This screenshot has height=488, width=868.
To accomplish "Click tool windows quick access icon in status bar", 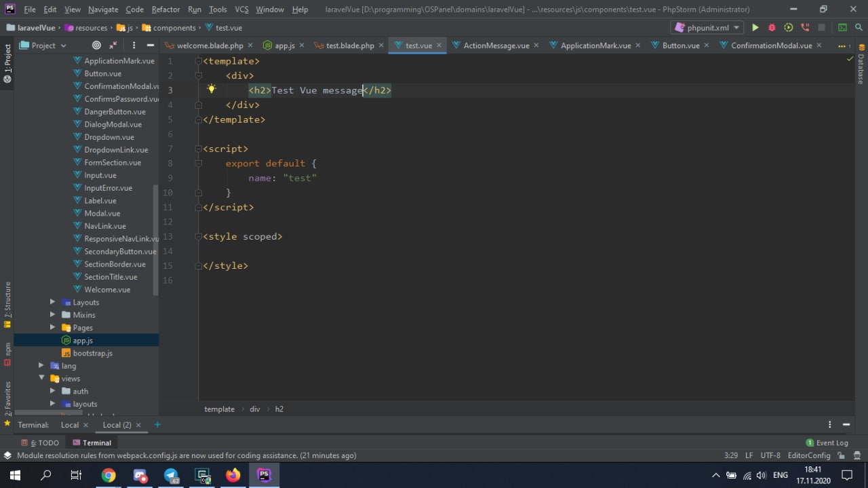I will click(x=7, y=455).
